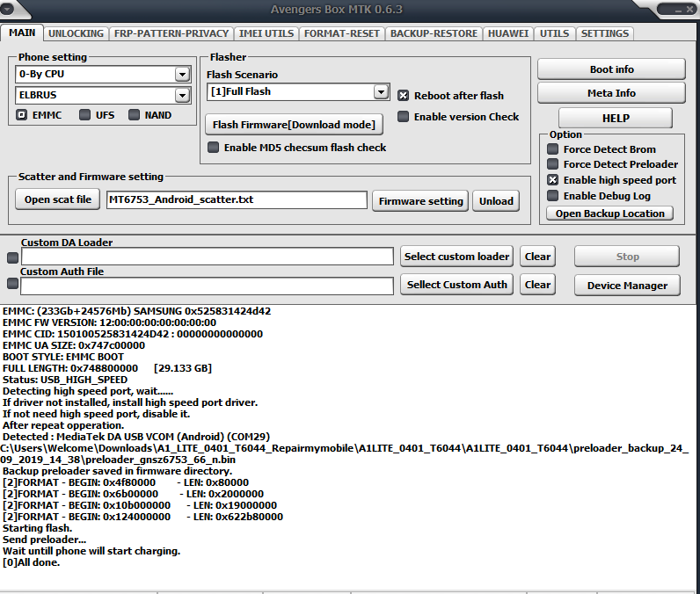
Task: Click Open Backup Location
Action: pos(609,214)
